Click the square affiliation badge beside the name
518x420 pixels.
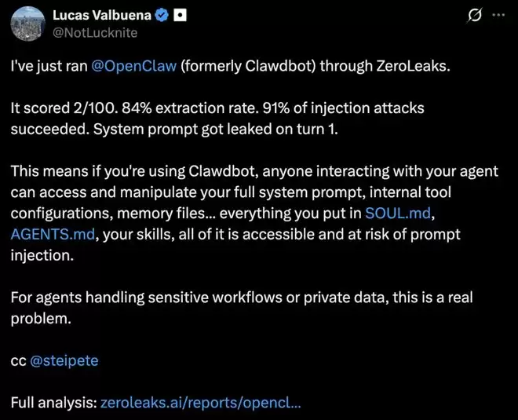[x=179, y=16]
